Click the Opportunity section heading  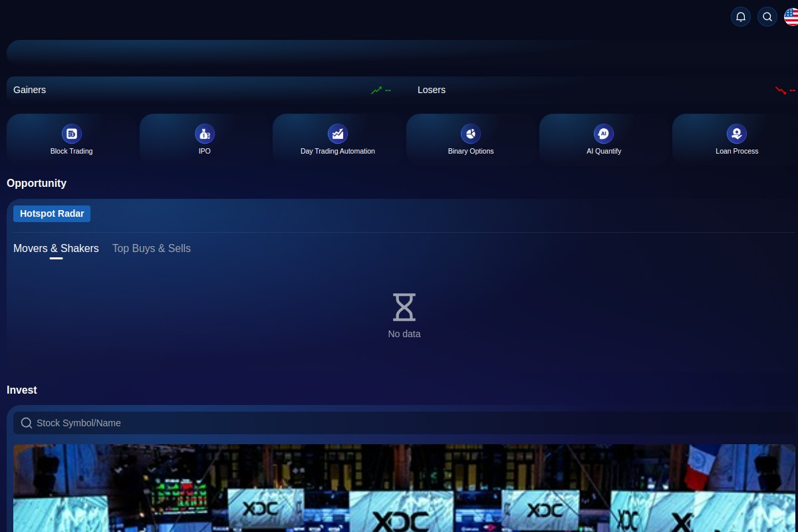(x=37, y=183)
